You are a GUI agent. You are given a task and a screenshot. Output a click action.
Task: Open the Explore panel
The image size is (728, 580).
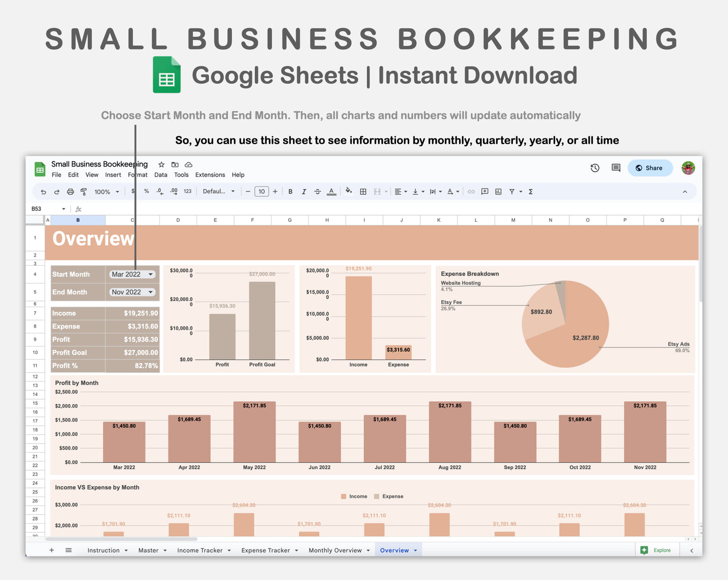pyautogui.click(x=656, y=550)
